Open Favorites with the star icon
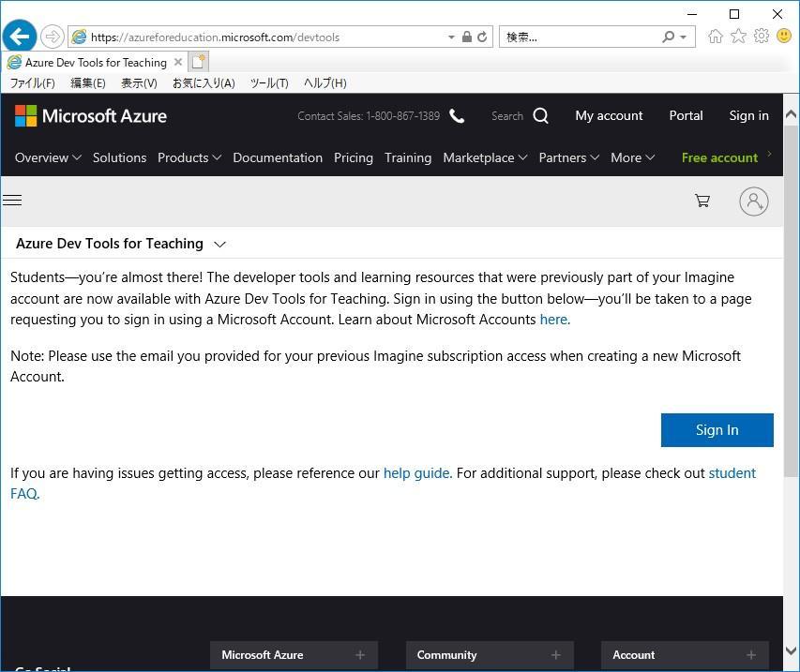Image resolution: width=800 pixels, height=672 pixels. point(738,37)
